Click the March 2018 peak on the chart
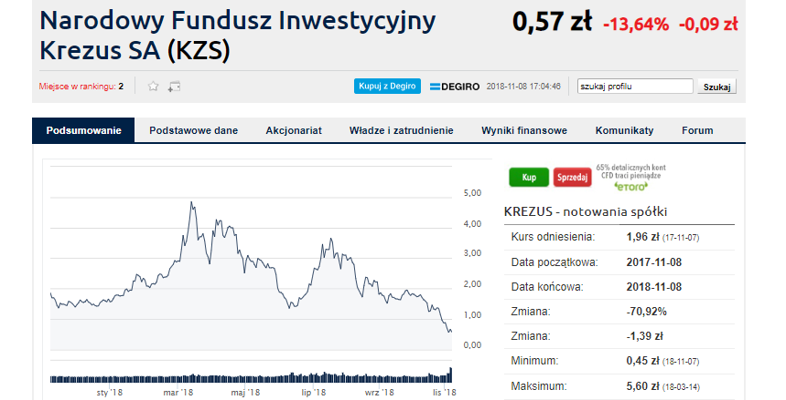The image size is (786, 400). pos(191,203)
